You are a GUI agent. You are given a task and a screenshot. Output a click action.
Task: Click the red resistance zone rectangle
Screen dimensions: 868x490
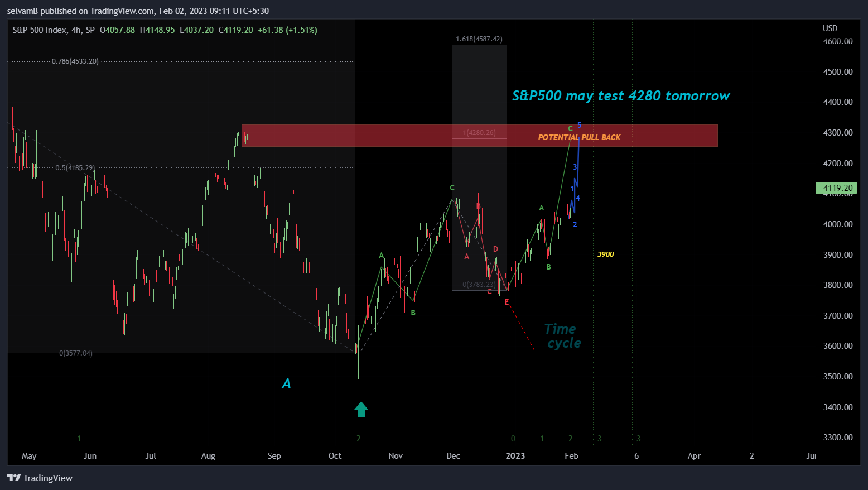pyautogui.click(x=480, y=136)
